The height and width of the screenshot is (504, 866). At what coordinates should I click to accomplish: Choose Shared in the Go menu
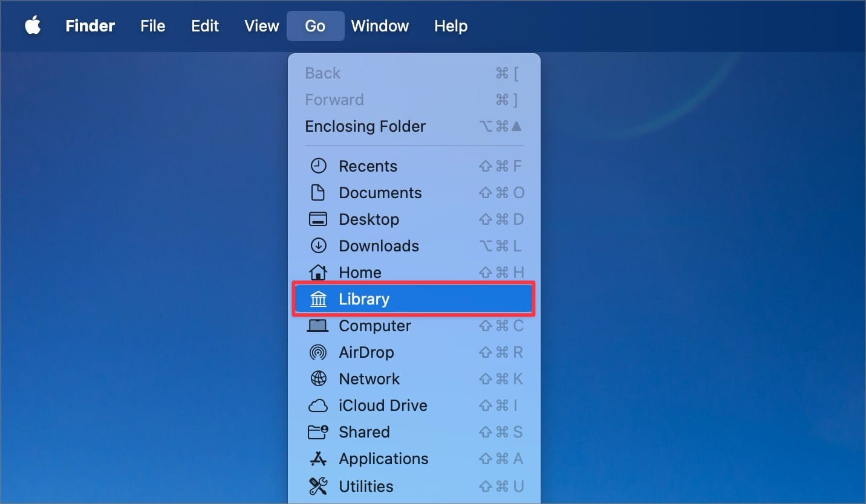[364, 432]
